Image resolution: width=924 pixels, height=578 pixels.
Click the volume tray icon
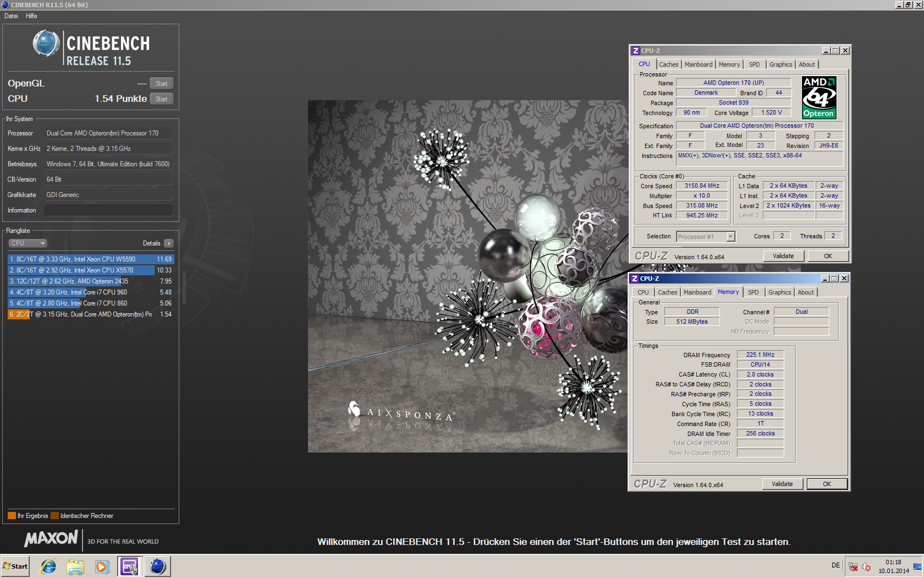[866, 566]
